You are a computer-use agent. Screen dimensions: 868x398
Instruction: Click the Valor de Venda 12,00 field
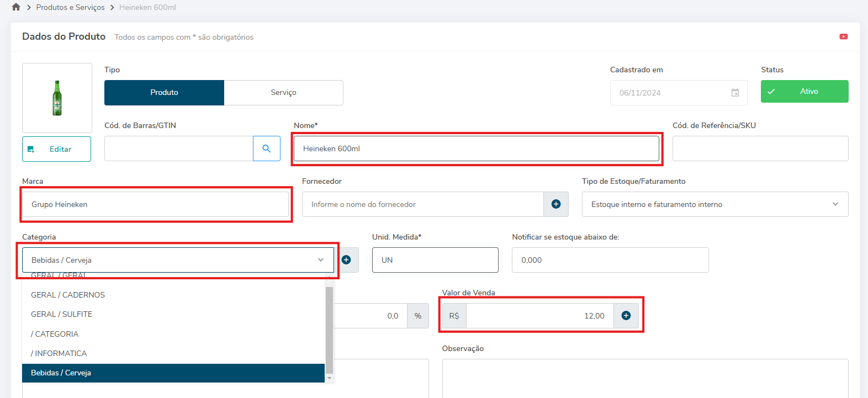pos(540,316)
